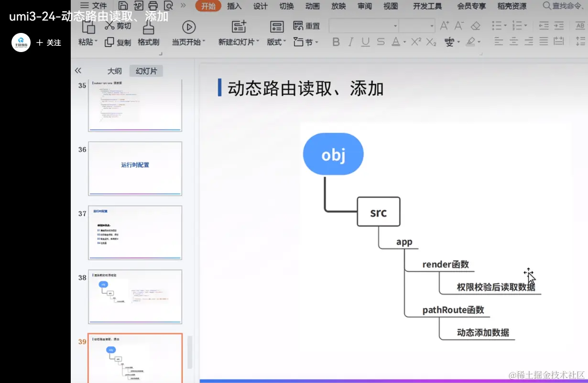Expand the 新建幻灯片 dropdown arrow

[x=257, y=42]
